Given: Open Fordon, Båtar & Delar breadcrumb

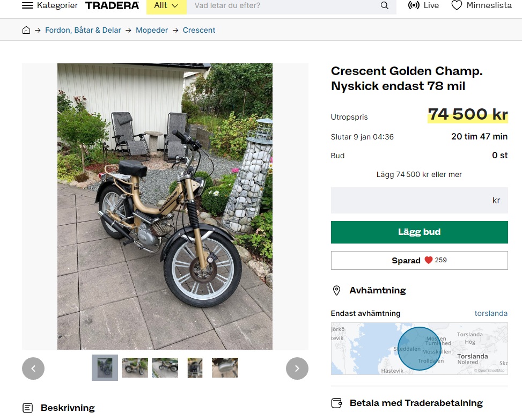Looking at the screenshot, I should (x=83, y=30).
